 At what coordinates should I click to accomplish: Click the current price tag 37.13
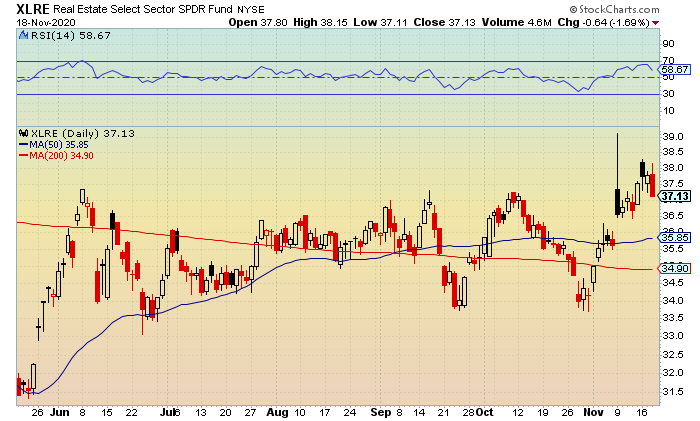click(675, 196)
